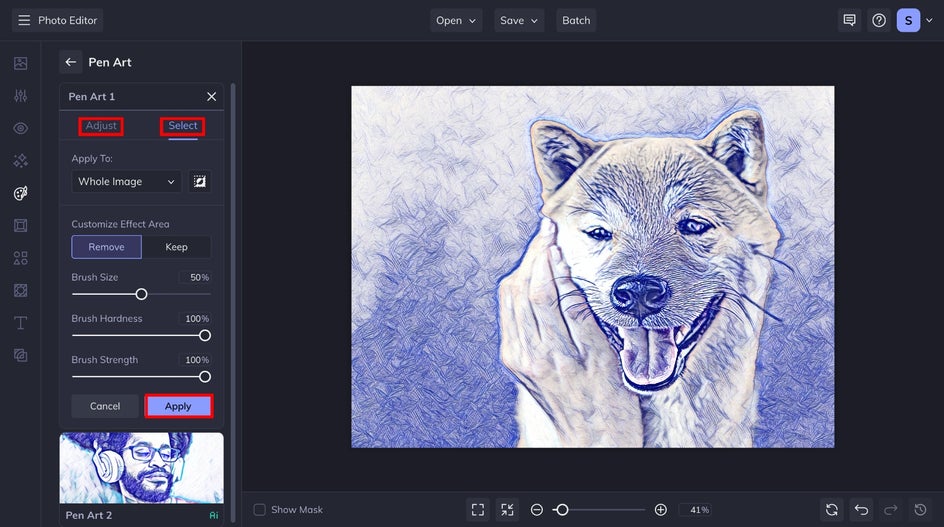944x527 pixels.
Task: Expand the Open menu
Action: (x=456, y=20)
